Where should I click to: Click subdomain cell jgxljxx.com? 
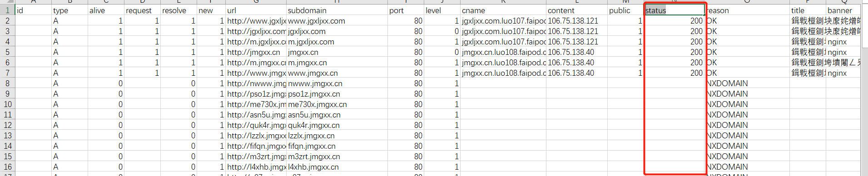(337, 31)
